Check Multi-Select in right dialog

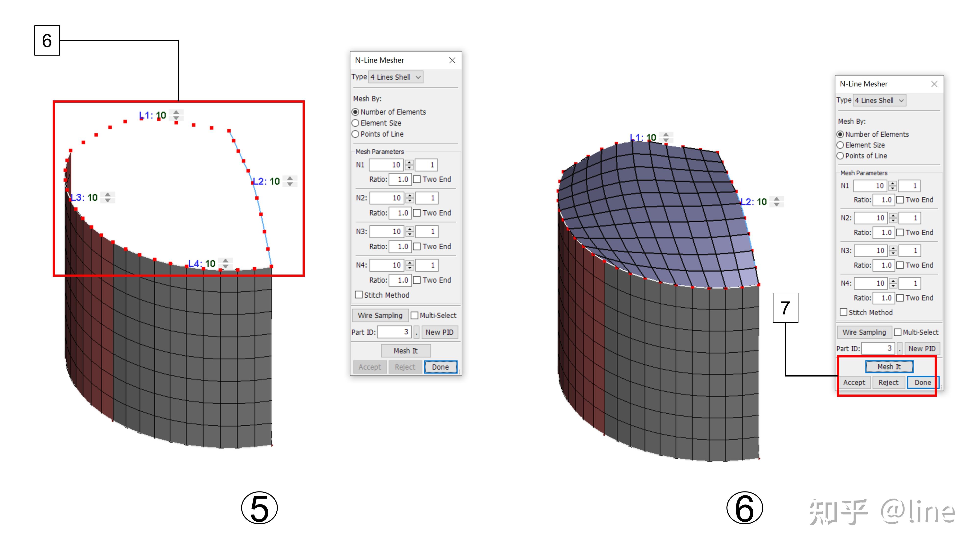point(897,332)
